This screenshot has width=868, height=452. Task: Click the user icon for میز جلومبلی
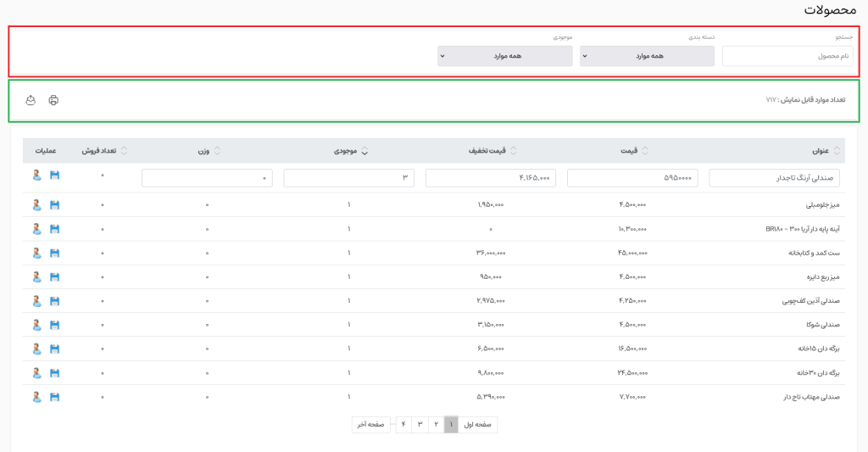(x=36, y=204)
